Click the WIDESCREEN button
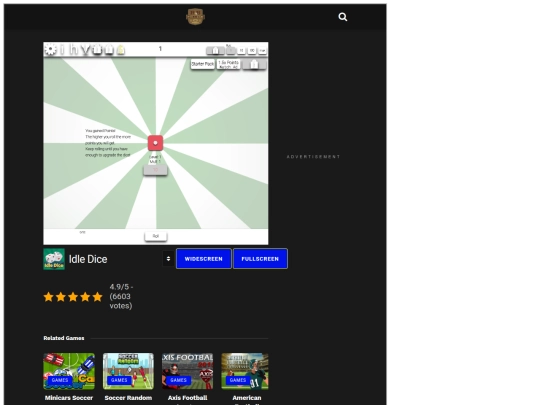The image size is (540, 405). click(x=204, y=259)
